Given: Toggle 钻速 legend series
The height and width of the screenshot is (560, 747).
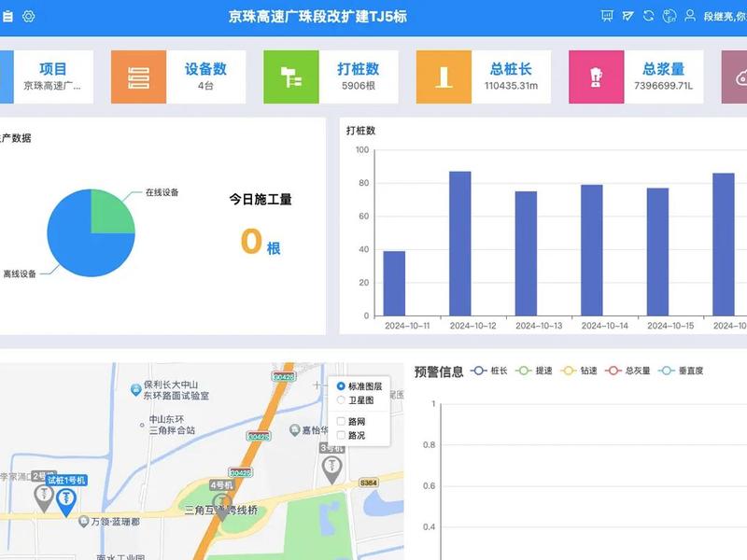Looking at the screenshot, I should tap(579, 371).
